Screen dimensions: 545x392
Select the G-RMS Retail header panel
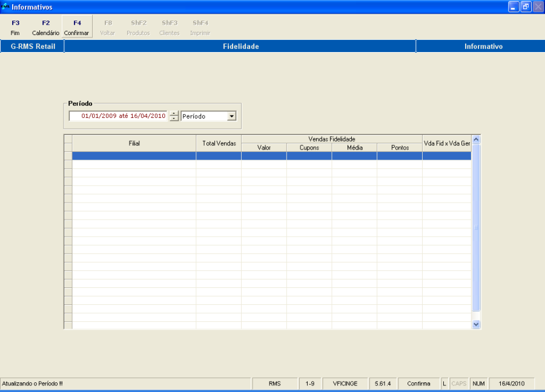[32, 47]
